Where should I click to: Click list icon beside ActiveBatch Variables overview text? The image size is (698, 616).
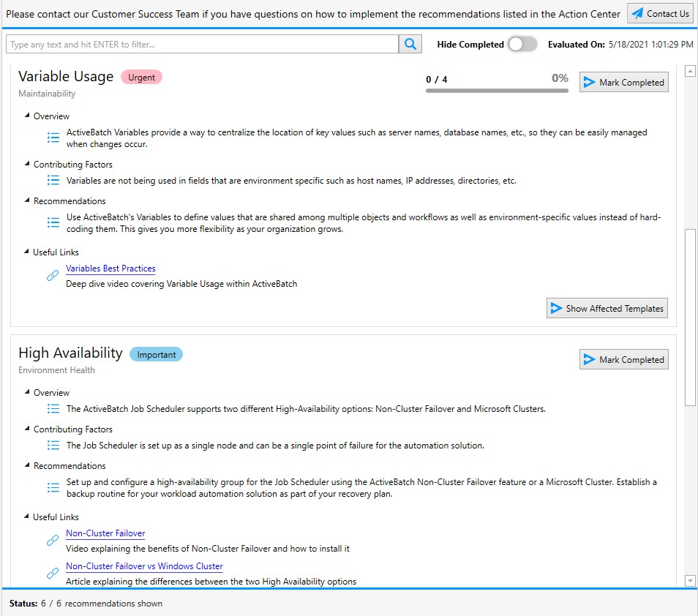coord(53,138)
